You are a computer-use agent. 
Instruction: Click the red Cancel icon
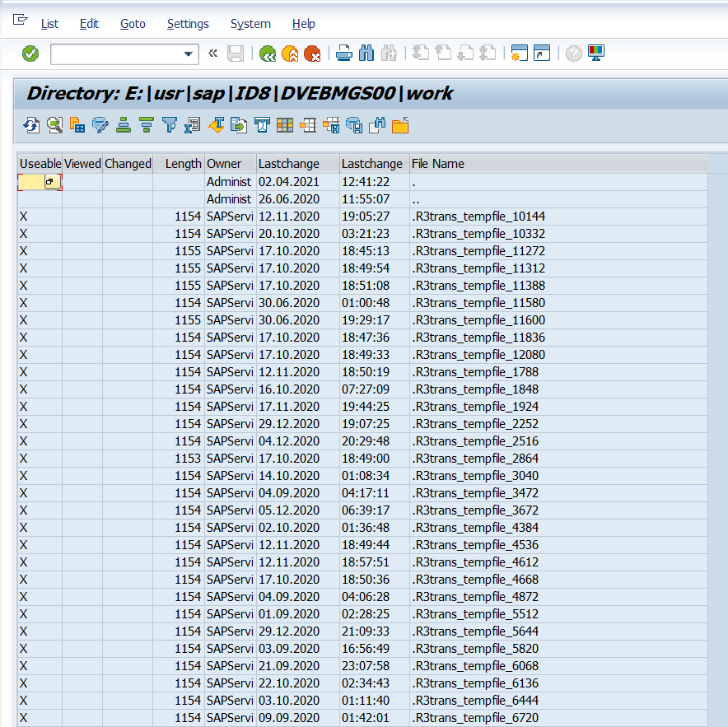click(x=312, y=54)
